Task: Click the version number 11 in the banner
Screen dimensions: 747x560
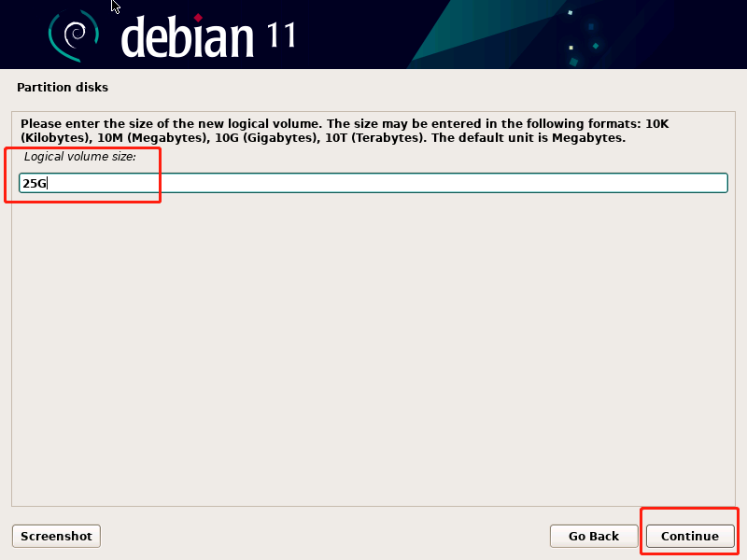Action: point(281,35)
